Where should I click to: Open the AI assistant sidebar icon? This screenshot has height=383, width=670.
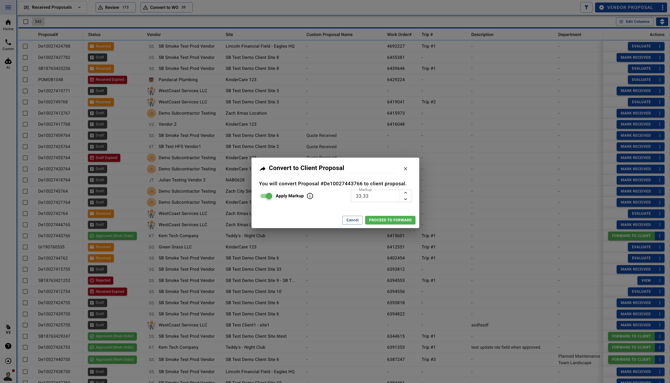(x=8, y=63)
